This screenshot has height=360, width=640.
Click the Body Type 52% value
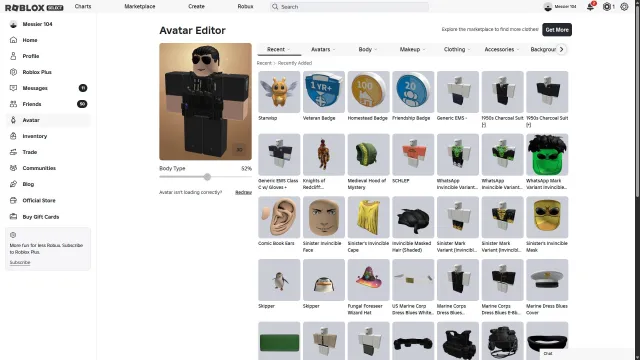click(x=246, y=168)
